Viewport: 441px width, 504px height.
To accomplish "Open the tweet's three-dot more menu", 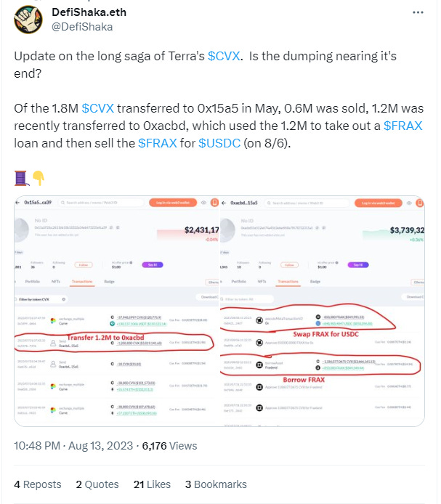I will [x=418, y=12].
